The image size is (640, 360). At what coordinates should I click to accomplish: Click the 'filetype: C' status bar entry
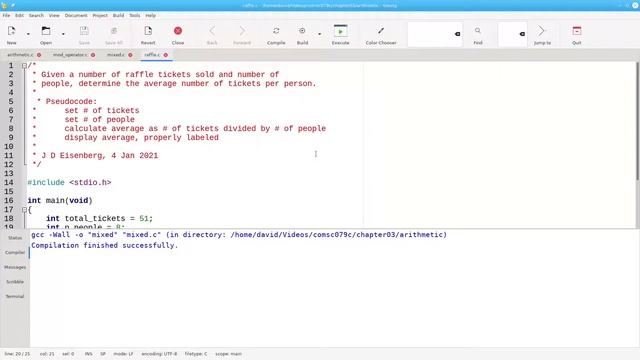coord(196,354)
